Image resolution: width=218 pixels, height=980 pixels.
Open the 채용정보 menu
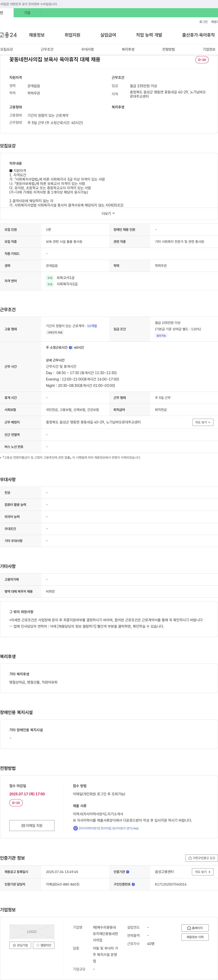point(37,35)
